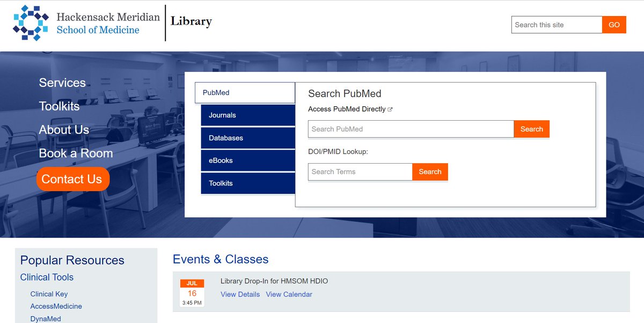Click the Search PubMed panel heading
The width and height of the screenshot is (644, 323).
pos(345,93)
